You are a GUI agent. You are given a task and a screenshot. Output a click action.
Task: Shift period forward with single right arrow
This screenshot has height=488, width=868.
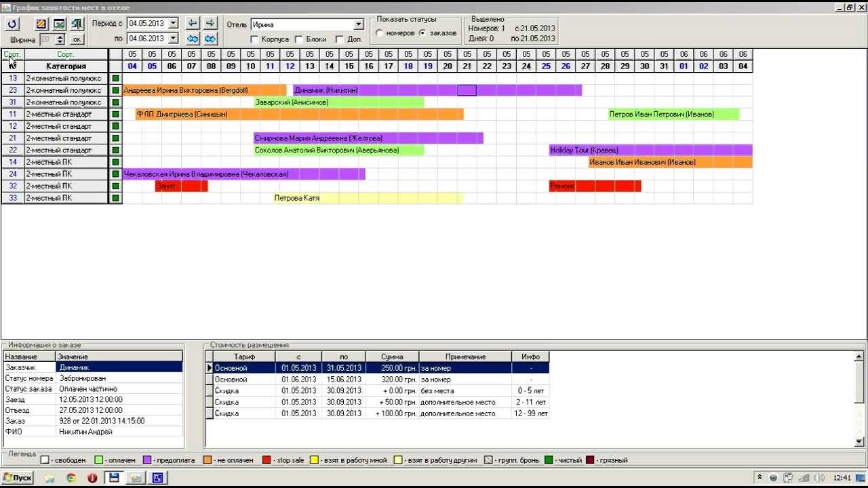click(210, 23)
